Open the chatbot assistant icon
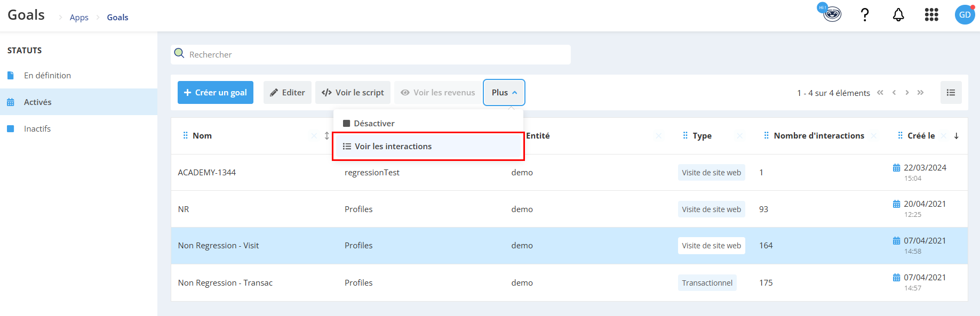Viewport: 980px width, 316px height. click(830, 13)
